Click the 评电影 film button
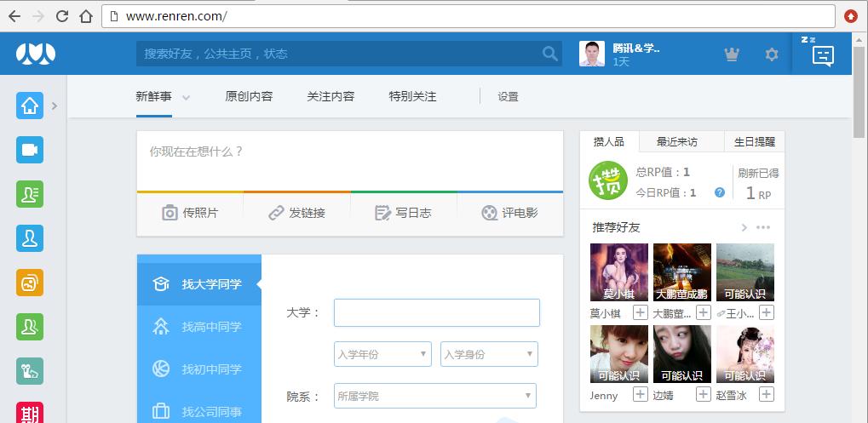The width and height of the screenshot is (868, 423). pyautogui.click(x=510, y=213)
